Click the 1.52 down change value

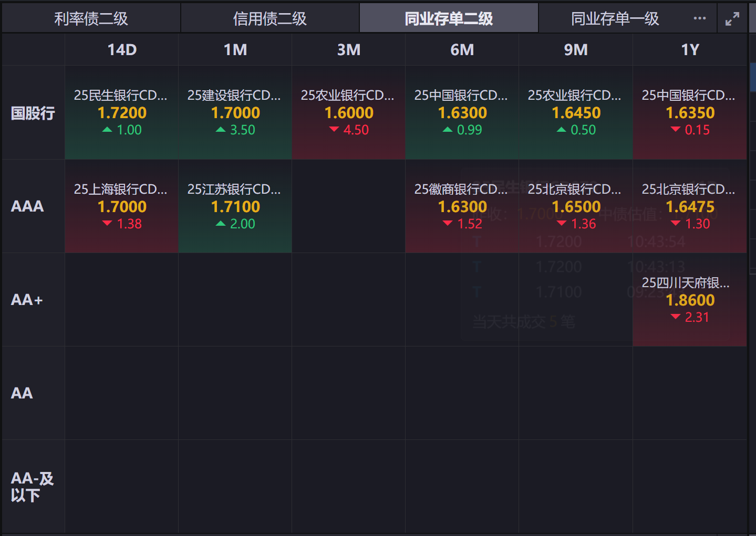[x=470, y=224]
